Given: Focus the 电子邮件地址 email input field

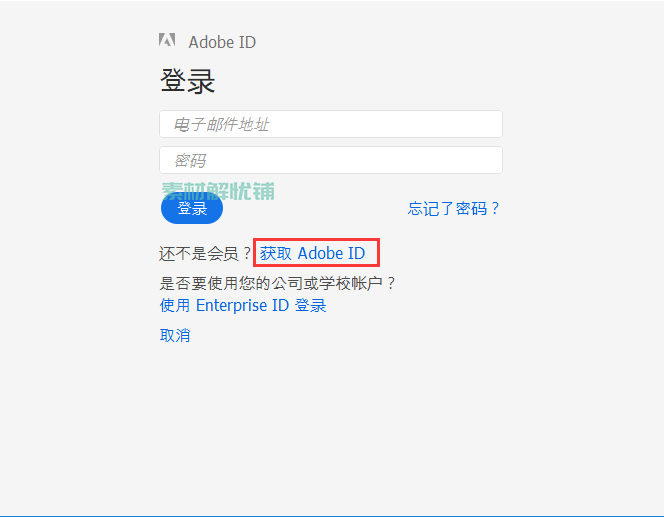Looking at the screenshot, I should [x=331, y=124].
